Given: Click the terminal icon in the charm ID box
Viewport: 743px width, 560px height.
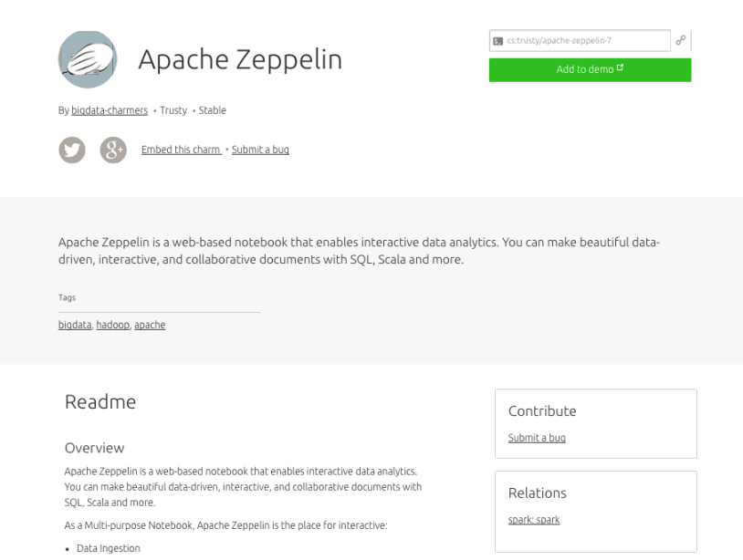Looking at the screenshot, I should point(498,41).
